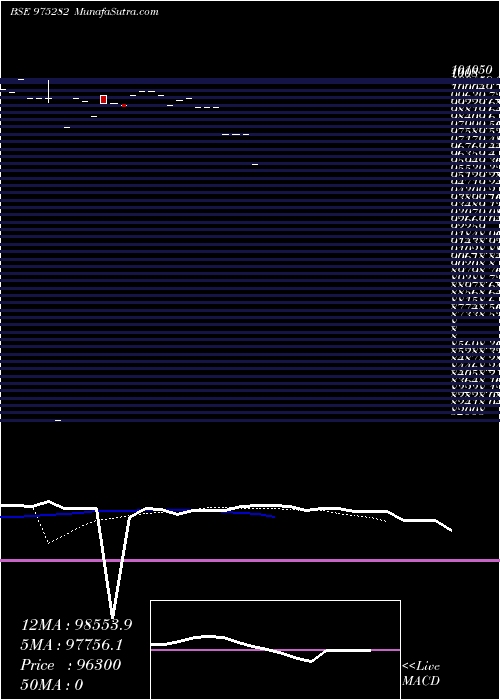Click the BSE 975282 MunafaSutra.com header text

(84, 12)
